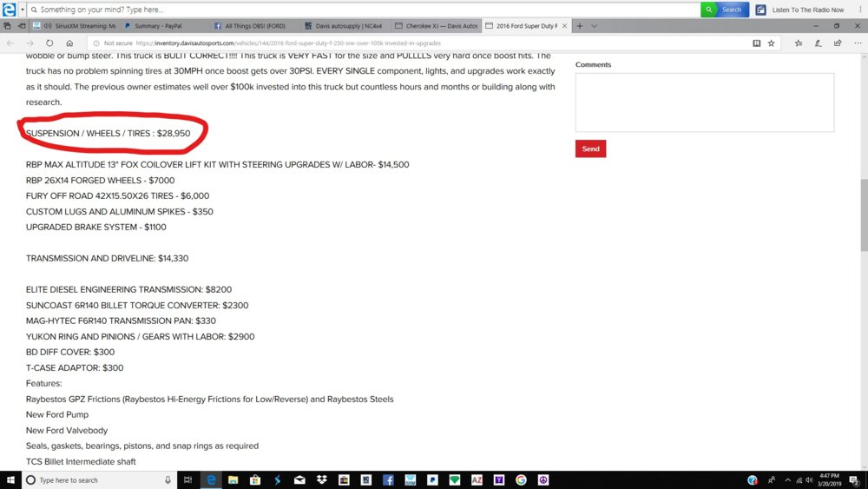Open the Mail app from the taskbar
This screenshot has width=868, height=489.
click(x=299, y=480)
